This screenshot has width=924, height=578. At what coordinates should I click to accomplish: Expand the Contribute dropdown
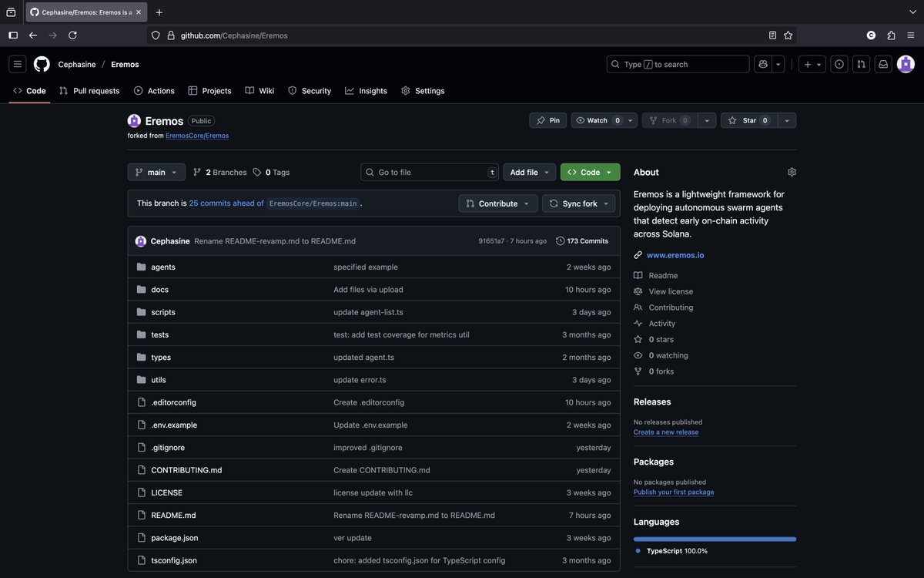pos(498,203)
